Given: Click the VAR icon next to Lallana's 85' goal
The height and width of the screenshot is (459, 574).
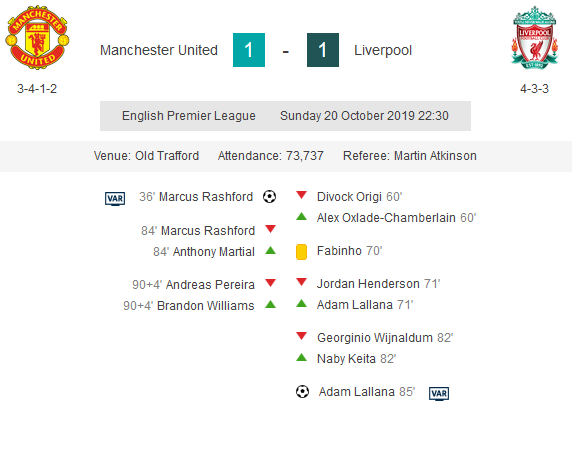Looking at the screenshot, I should coord(439,393).
